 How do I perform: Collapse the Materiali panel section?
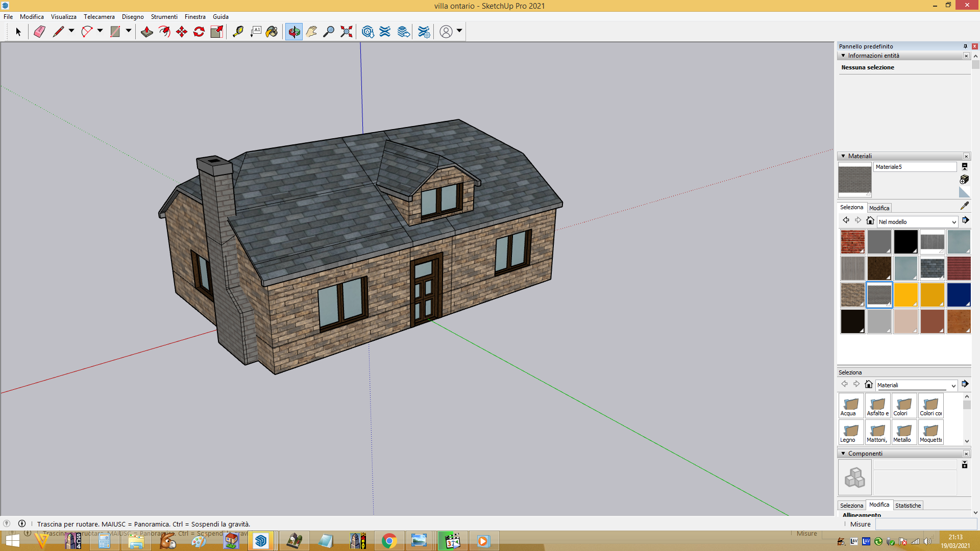coord(843,156)
